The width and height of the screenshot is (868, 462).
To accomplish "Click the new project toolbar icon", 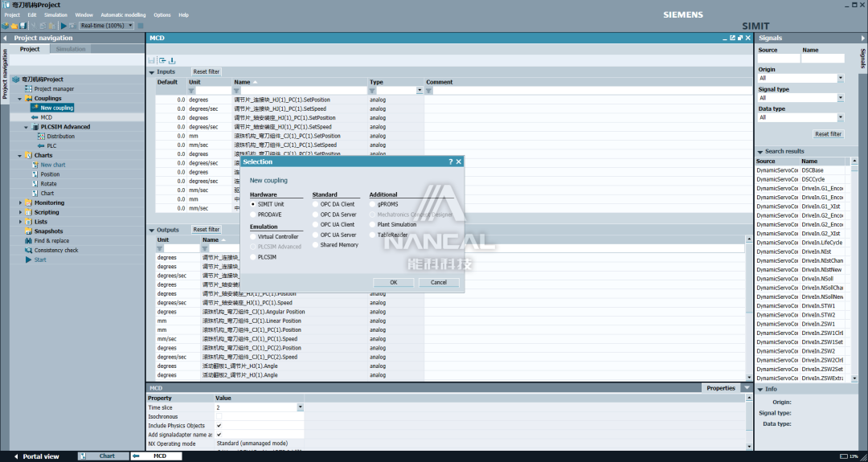I will [x=6, y=26].
